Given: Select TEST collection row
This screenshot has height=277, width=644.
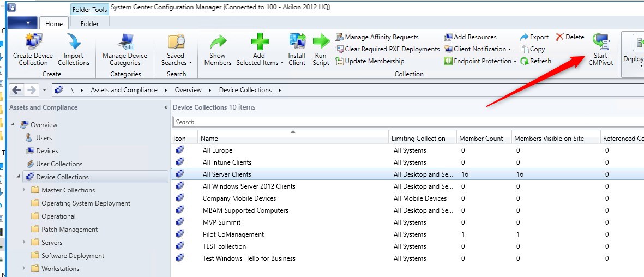Looking at the screenshot, I should click(x=407, y=246).
